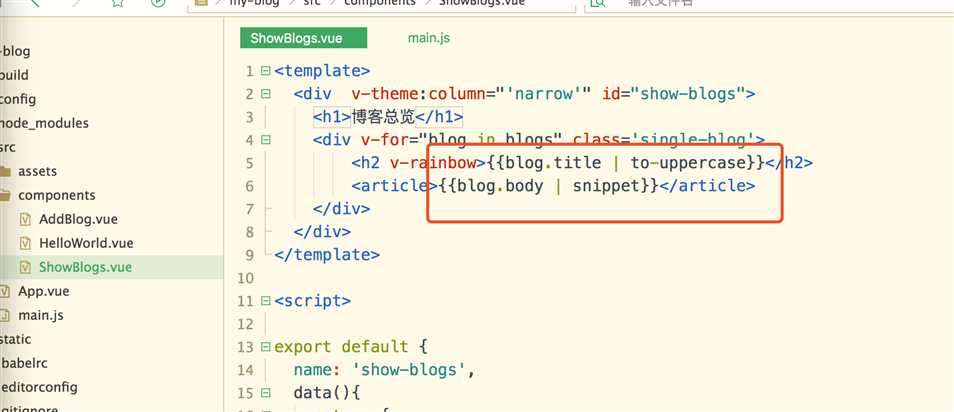Click the folder icon next to assets
The image size is (954, 412).
click(5, 172)
